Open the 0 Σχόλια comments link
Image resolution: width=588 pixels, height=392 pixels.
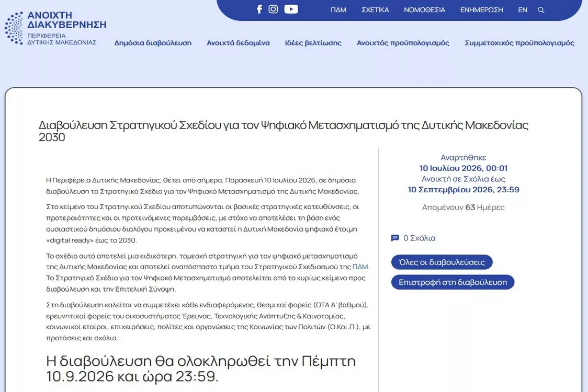click(419, 238)
